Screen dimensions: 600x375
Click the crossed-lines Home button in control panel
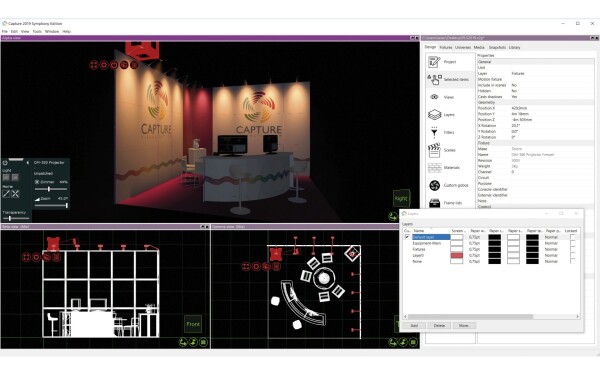15,194
